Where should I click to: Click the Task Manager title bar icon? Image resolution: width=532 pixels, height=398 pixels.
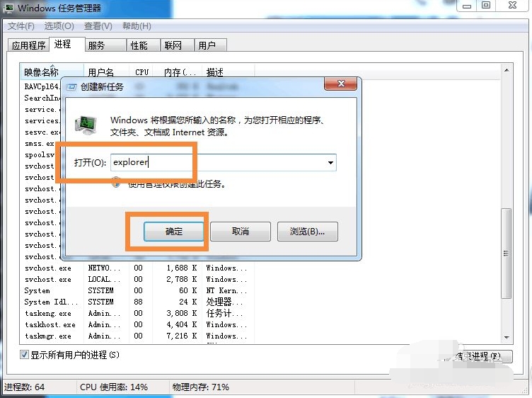[x=8, y=8]
